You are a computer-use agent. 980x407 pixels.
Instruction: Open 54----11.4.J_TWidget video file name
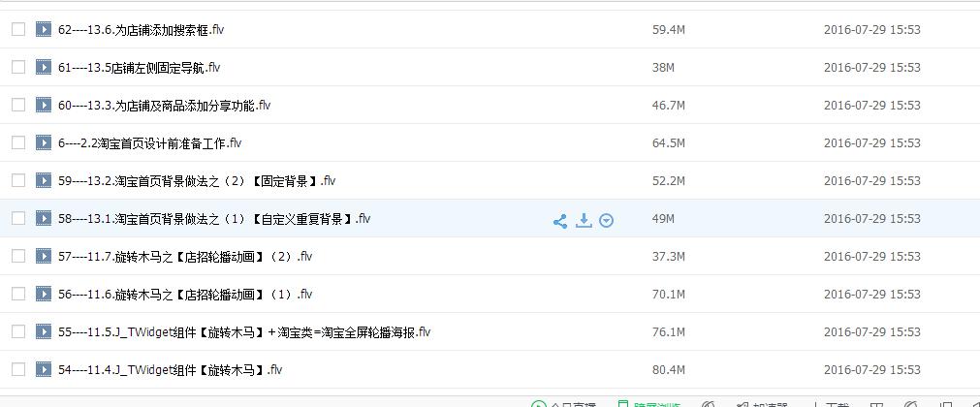(170, 370)
